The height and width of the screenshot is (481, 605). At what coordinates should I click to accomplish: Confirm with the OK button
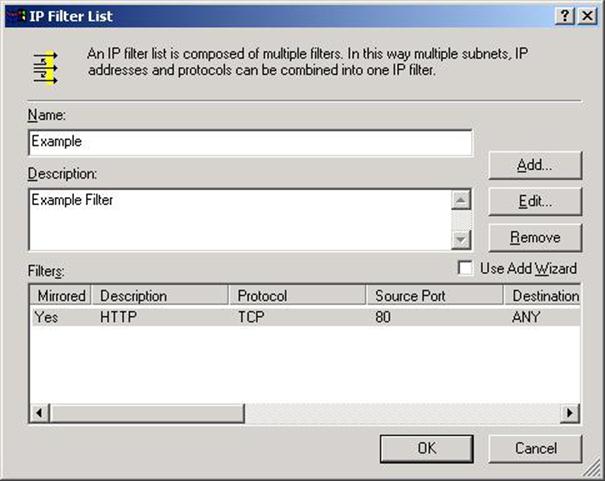point(426,448)
